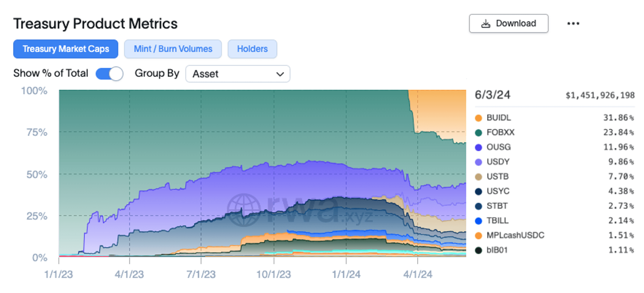Select the USYC legend label
The image size is (644, 293).
tap(498, 191)
